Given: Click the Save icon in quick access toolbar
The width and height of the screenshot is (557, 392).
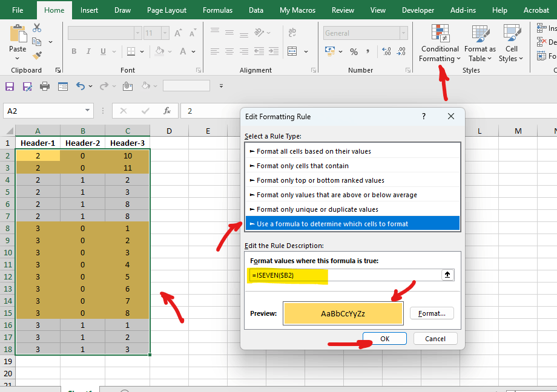Looking at the screenshot, I should pos(9,87).
